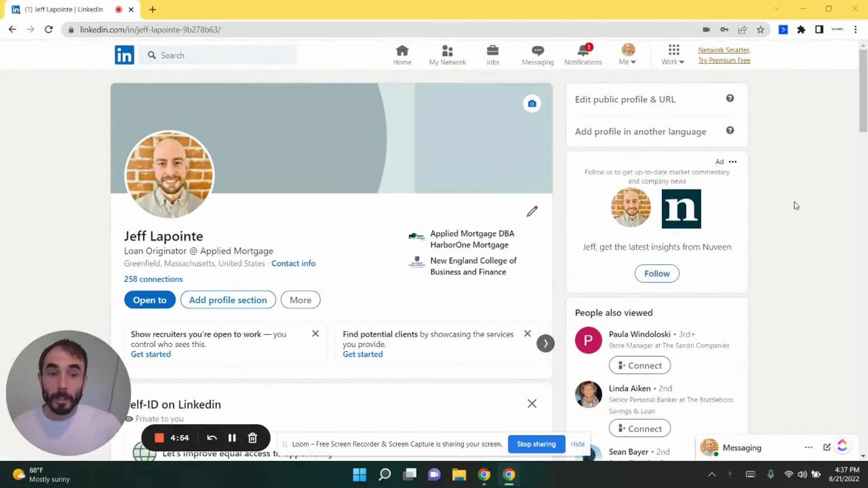This screenshot has height=488, width=868.
Task: Open Jeff Lapointe's profile photo
Action: pyautogui.click(x=169, y=174)
